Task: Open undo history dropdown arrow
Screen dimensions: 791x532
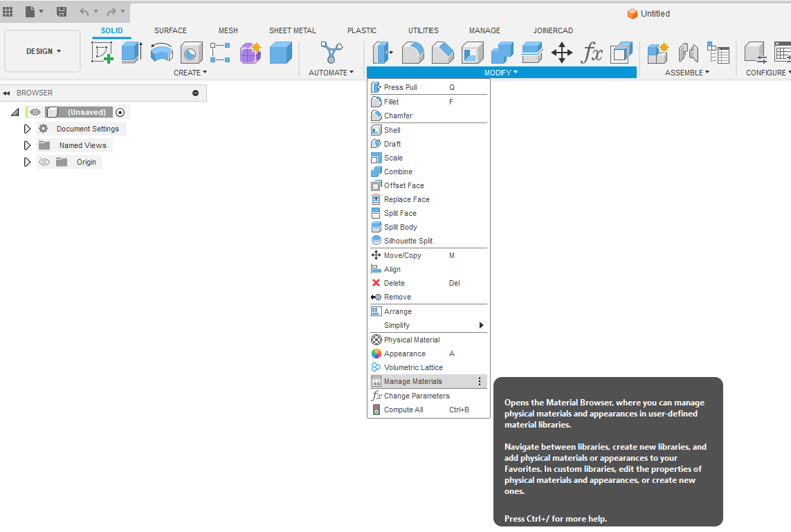Action: click(96, 11)
